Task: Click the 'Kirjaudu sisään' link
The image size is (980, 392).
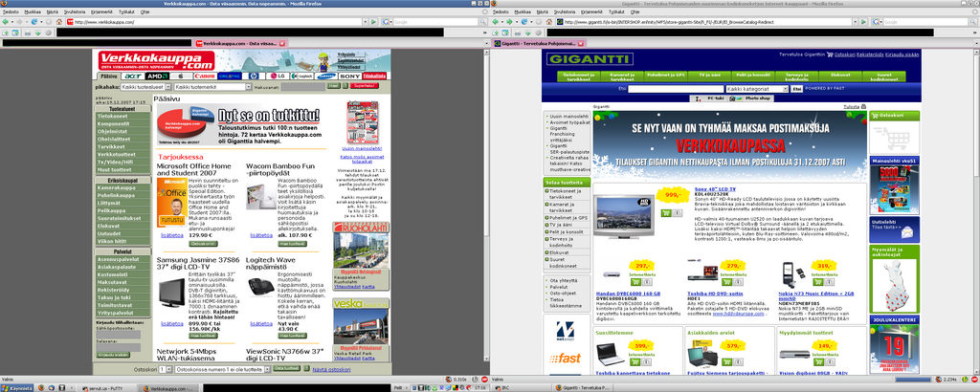Action: coord(902,54)
